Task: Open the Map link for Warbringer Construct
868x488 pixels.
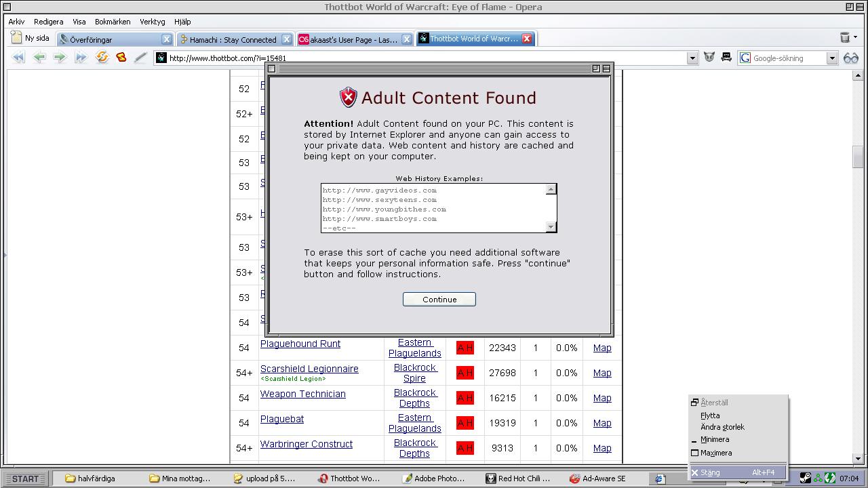Action: pyautogui.click(x=602, y=448)
